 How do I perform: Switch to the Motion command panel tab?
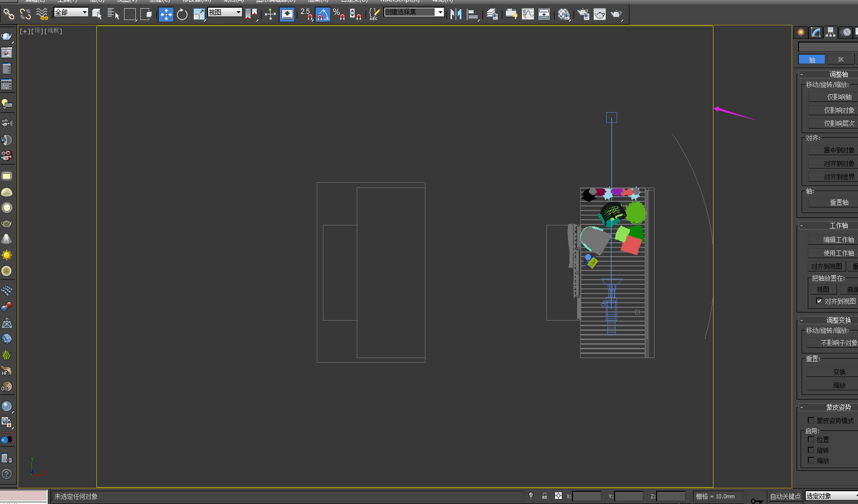(x=846, y=32)
